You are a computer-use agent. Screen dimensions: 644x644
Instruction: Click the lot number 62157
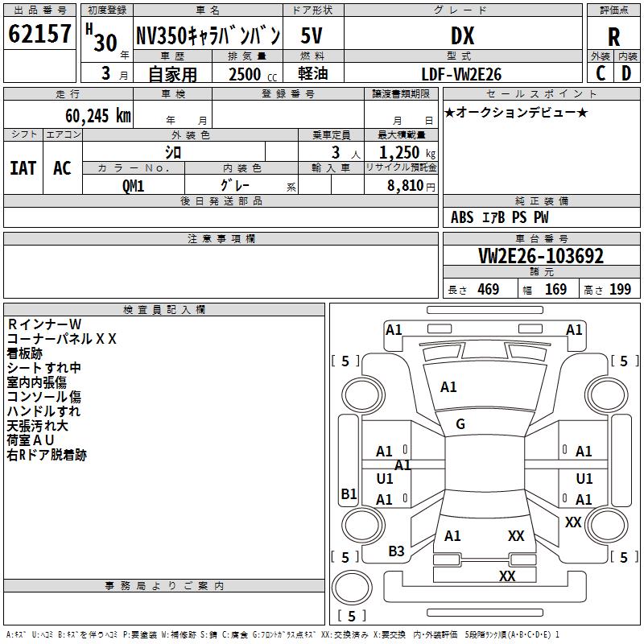[39, 35]
